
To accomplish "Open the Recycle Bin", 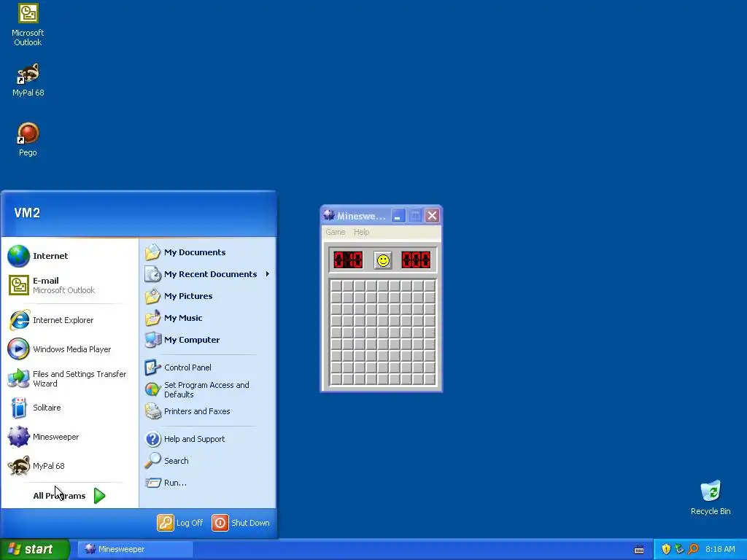I will pos(711,497).
